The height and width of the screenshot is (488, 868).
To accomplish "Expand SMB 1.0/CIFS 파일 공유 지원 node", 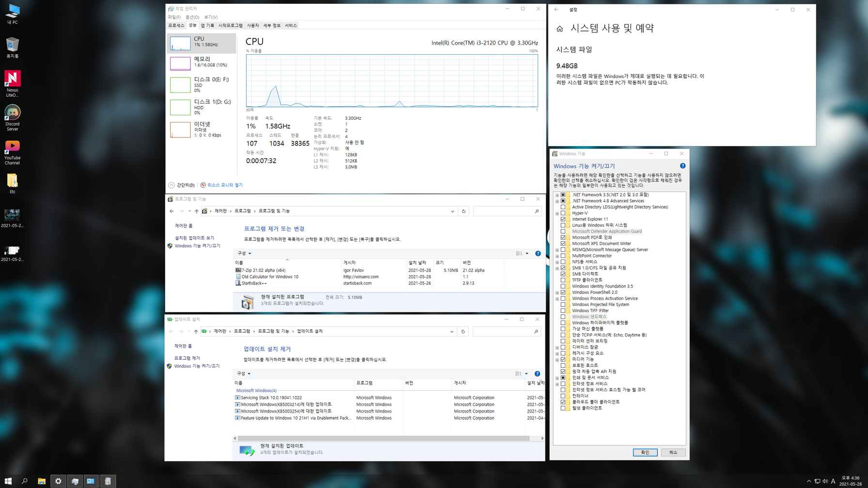I will (557, 268).
